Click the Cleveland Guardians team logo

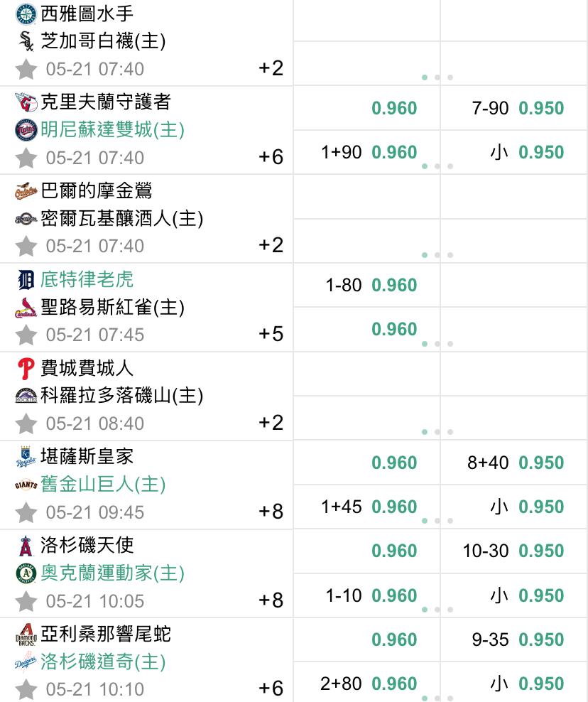(x=26, y=102)
